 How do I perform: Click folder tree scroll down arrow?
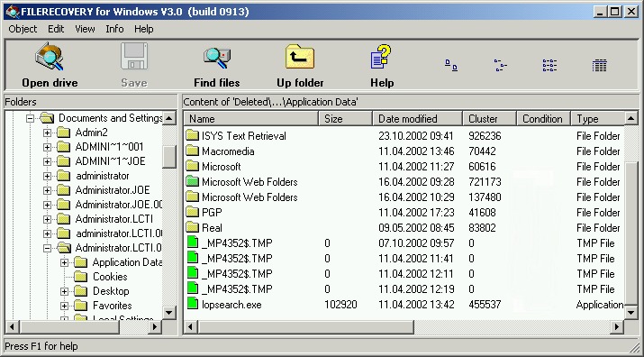coord(169,312)
